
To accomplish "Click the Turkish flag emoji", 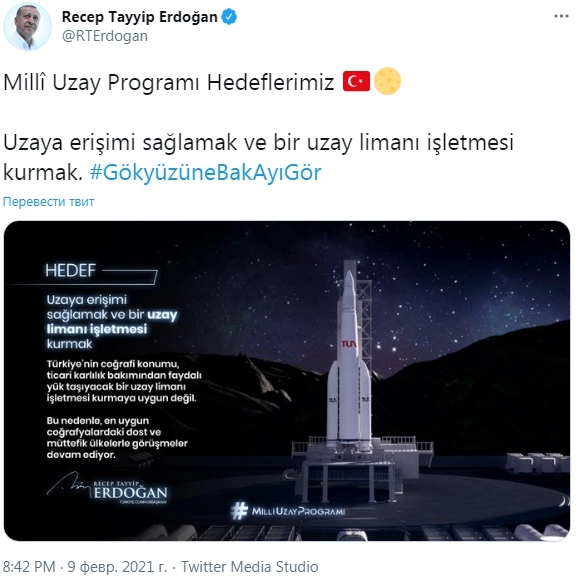I will coord(356,81).
